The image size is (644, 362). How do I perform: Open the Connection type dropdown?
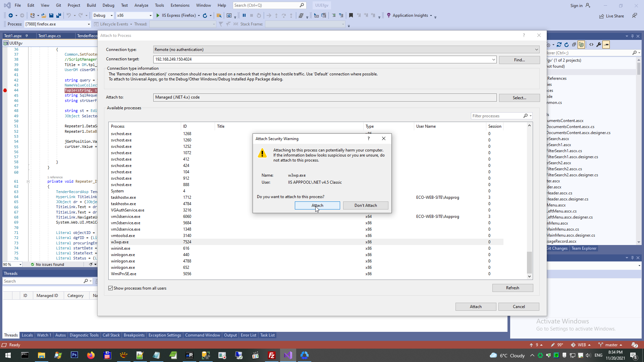(536, 50)
